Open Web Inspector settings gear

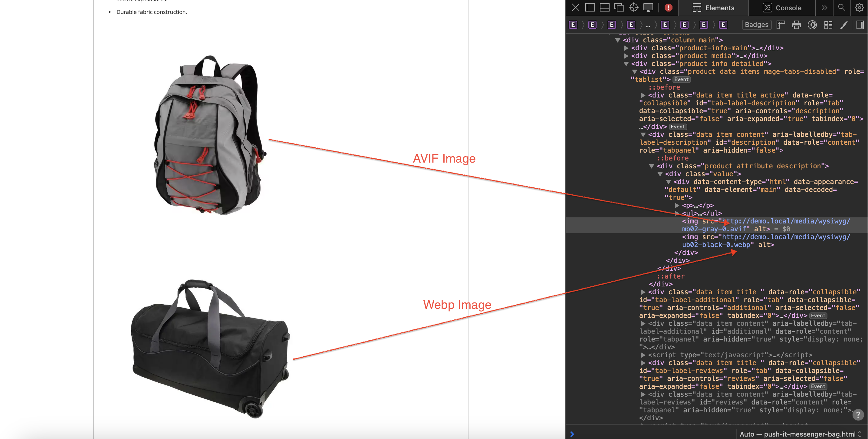859,8
